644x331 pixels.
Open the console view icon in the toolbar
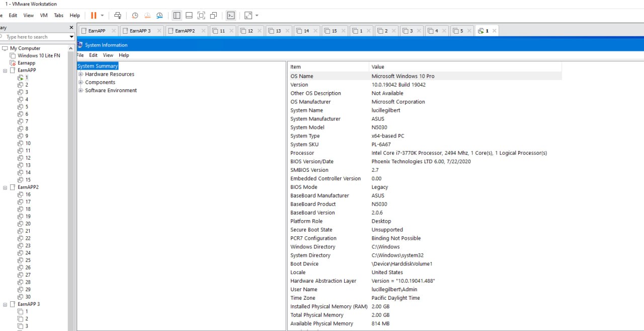(x=231, y=15)
